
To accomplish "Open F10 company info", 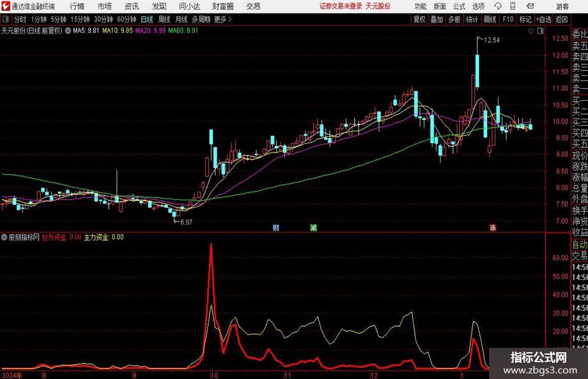I will [508, 19].
